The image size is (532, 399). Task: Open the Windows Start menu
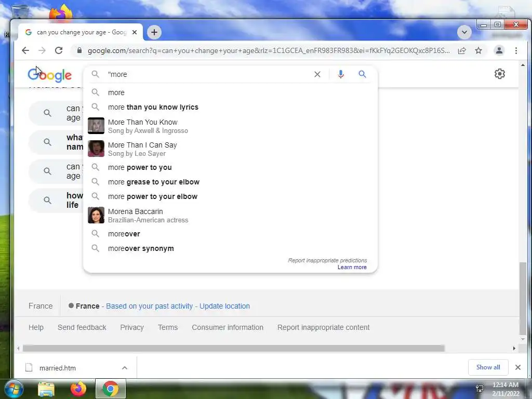pyautogui.click(x=14, y=389)
